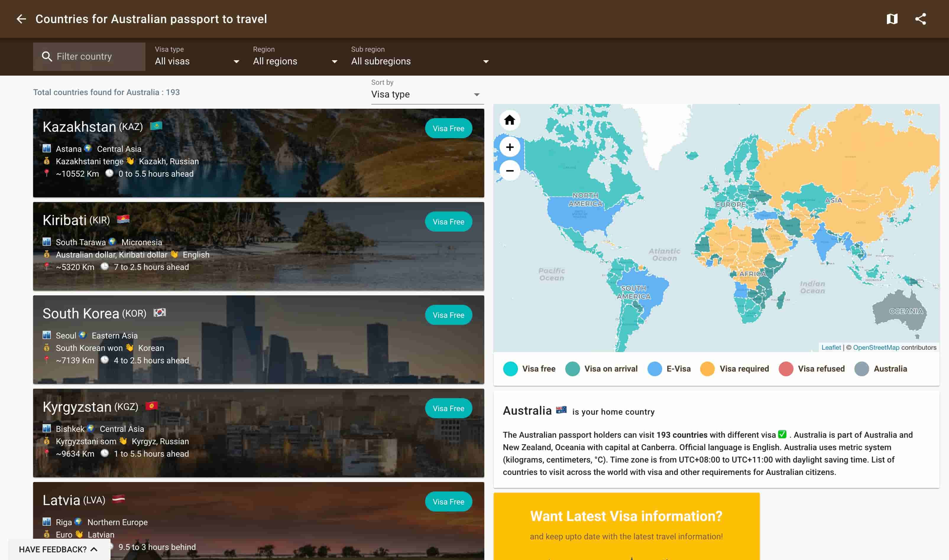The height and width of the screenshot is (560, 949).
Task: Click the Visa required orange legend swatch
Action: point(707,369)
